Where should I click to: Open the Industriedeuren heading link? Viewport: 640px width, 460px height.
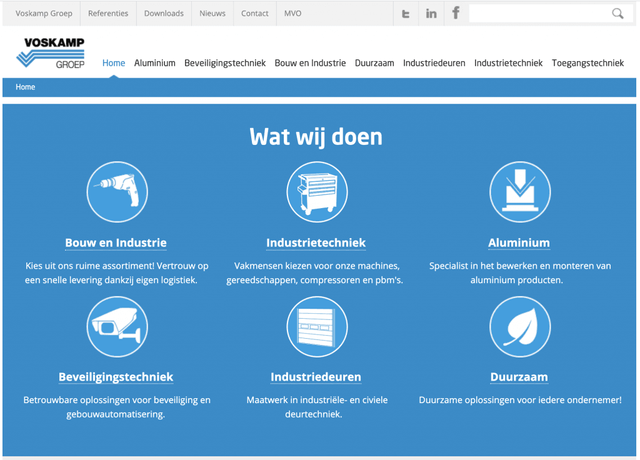pyautogui.click(x=316, y=377)
